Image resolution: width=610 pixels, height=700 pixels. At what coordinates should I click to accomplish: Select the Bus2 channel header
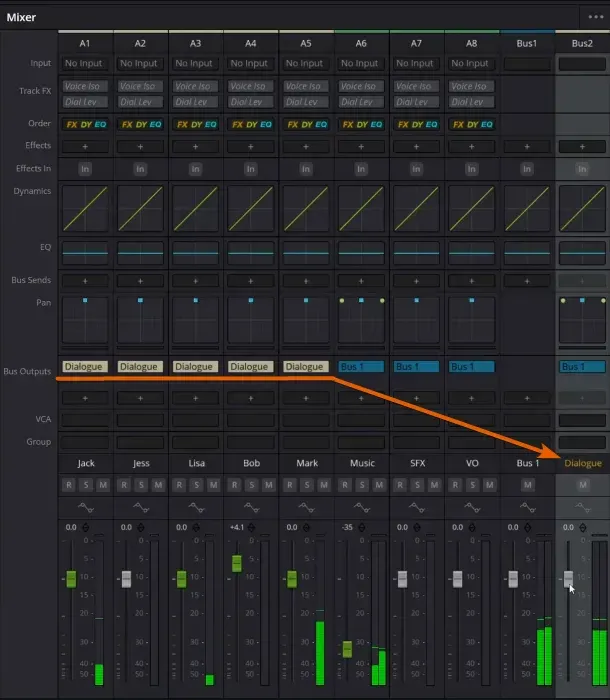pos(582,43)
